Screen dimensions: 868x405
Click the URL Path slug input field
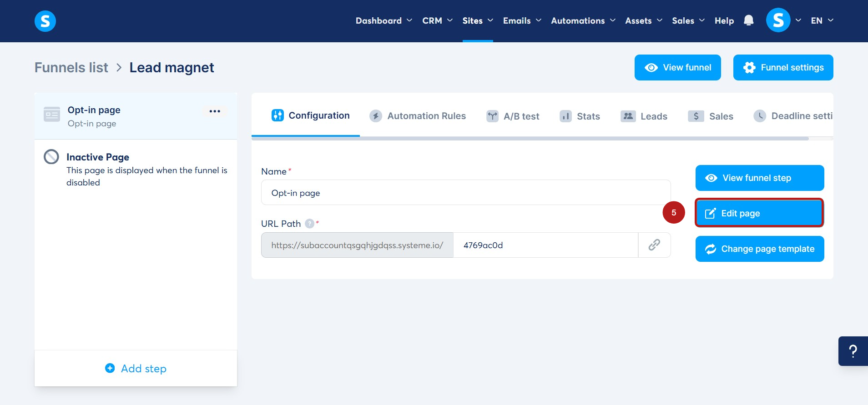click(546, 245)
